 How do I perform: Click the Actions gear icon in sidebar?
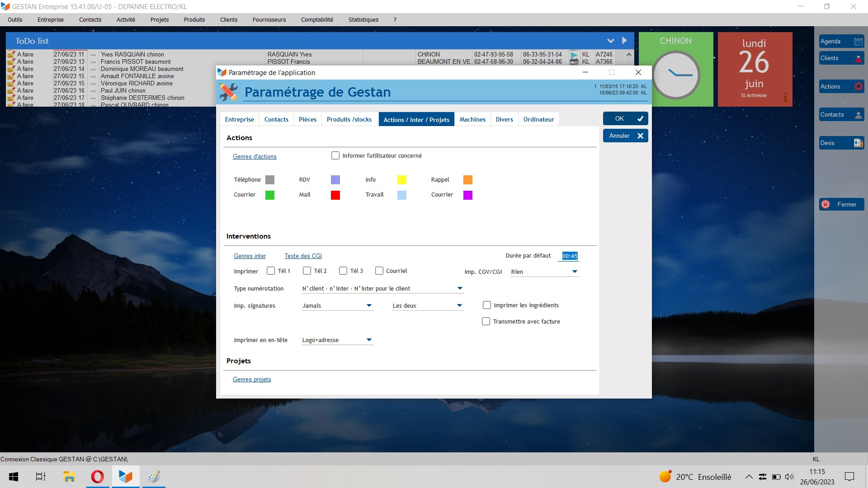(858, 87)
